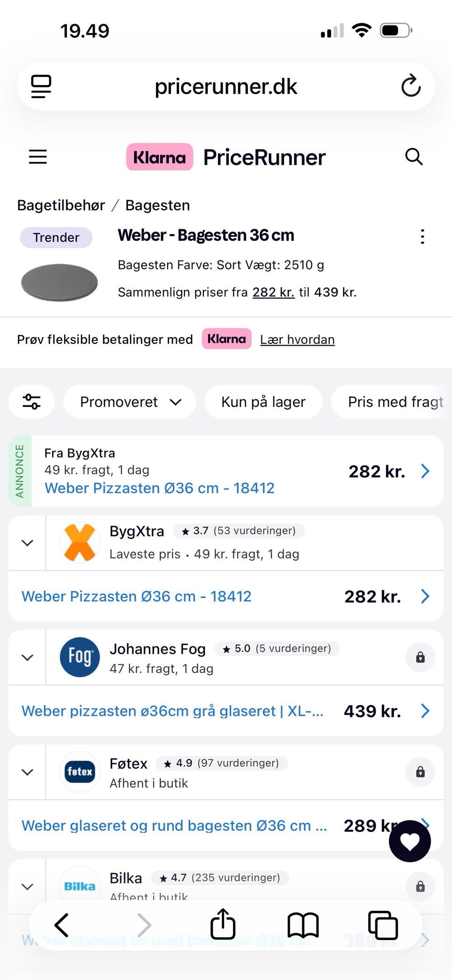Open the Weber pizzasten ø36cm grå glaseret offer

pyautogui.click(x=172, y=711)
